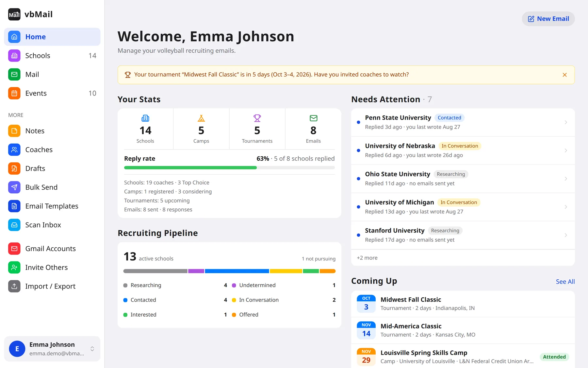588x368 pixels.
Task: Open Stanford University row chevron
Action: [566, 235]
